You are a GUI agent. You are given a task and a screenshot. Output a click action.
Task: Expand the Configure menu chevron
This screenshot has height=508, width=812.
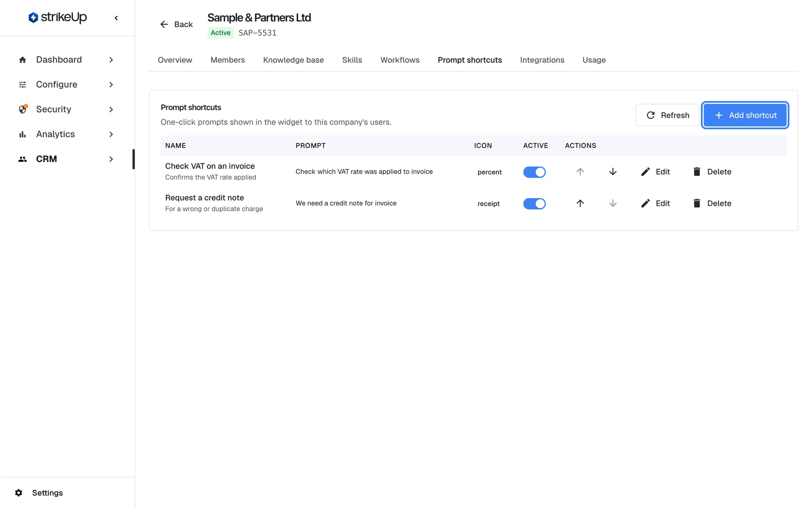111,84
